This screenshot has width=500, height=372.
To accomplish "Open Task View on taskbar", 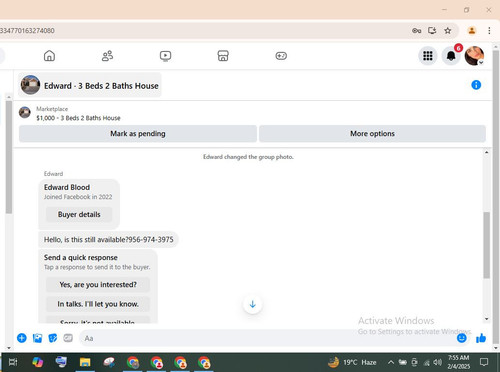I will tap(13, 362).
